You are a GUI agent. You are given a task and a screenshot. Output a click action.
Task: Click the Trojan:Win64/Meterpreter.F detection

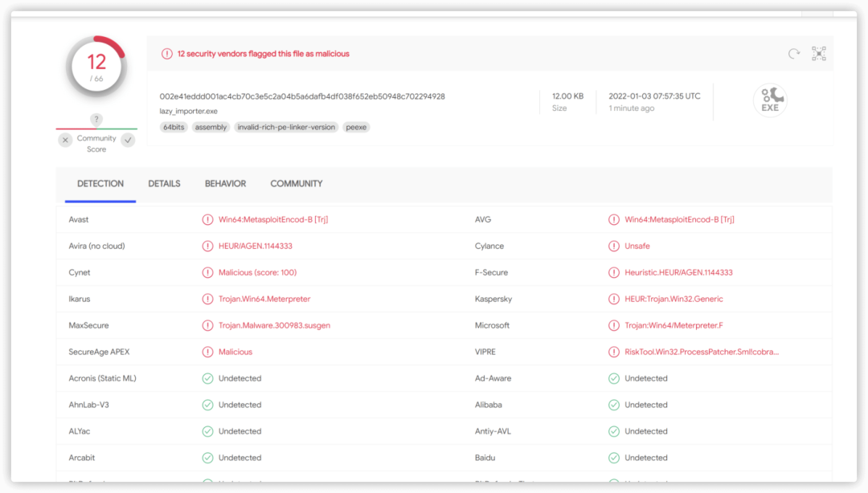674,326
